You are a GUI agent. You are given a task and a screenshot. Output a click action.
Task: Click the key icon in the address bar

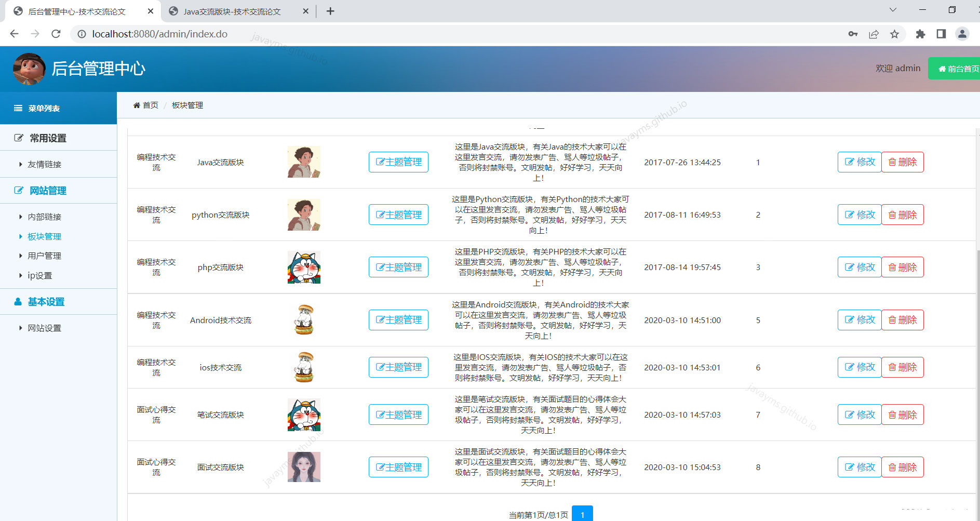click(x=853, y=34)
